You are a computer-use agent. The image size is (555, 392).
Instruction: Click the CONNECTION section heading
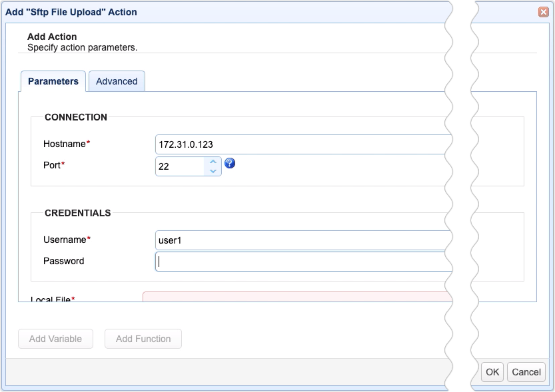tap(75, 117)
